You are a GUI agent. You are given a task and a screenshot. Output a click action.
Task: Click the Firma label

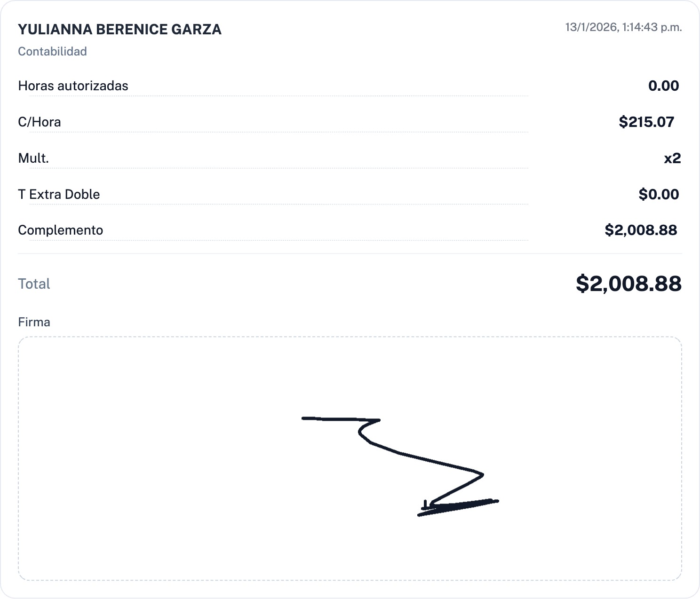pos(34,322)
